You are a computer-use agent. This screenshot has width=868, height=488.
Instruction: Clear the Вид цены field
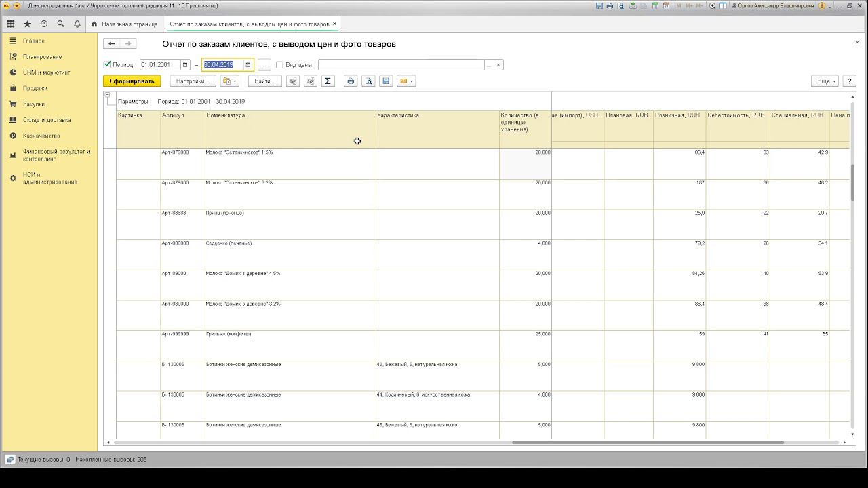click(x=498, y=65)
